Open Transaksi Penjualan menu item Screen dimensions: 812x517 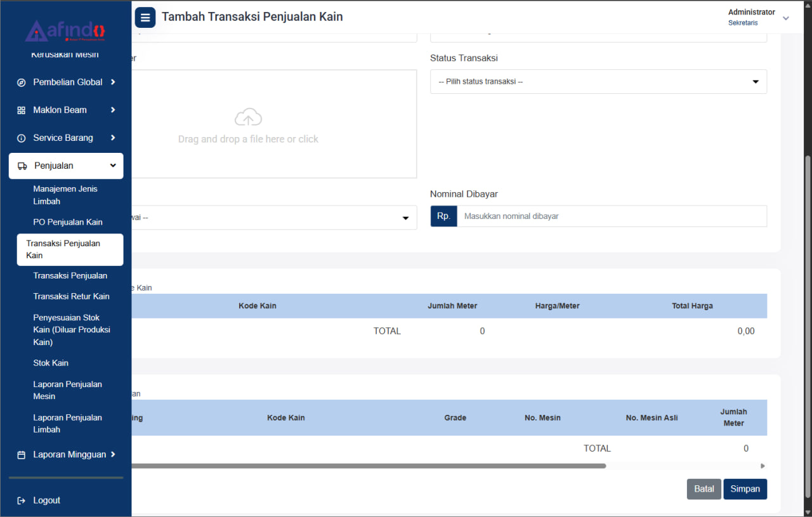point(70,276)
